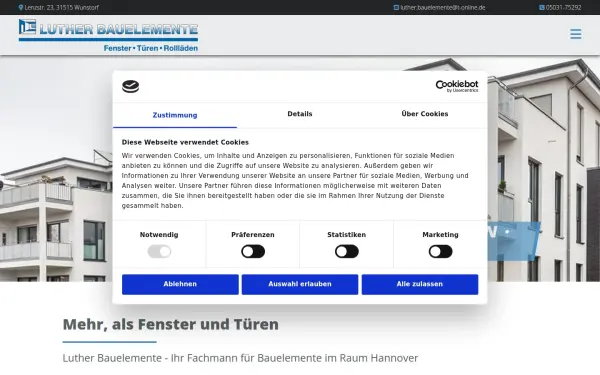Click the luther.bauelemente email address link
Image resolution: width=600 pixels, height=375 pixels.
pos(443,7)
